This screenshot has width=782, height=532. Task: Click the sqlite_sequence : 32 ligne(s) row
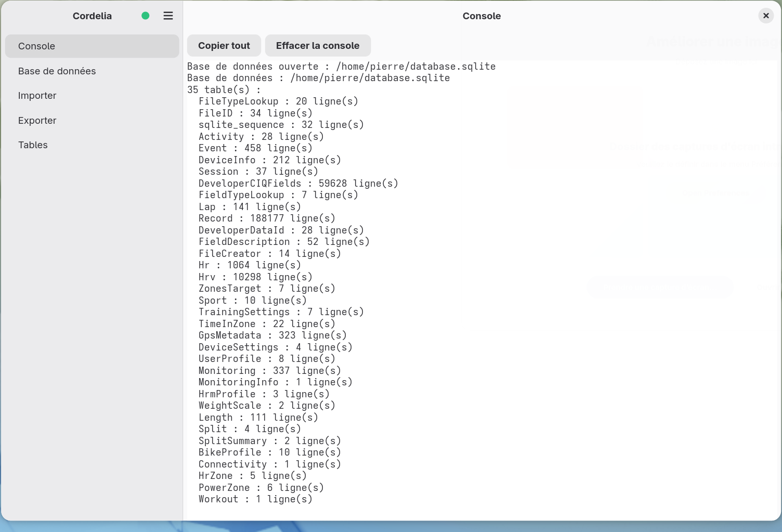[x=281, y=125]
